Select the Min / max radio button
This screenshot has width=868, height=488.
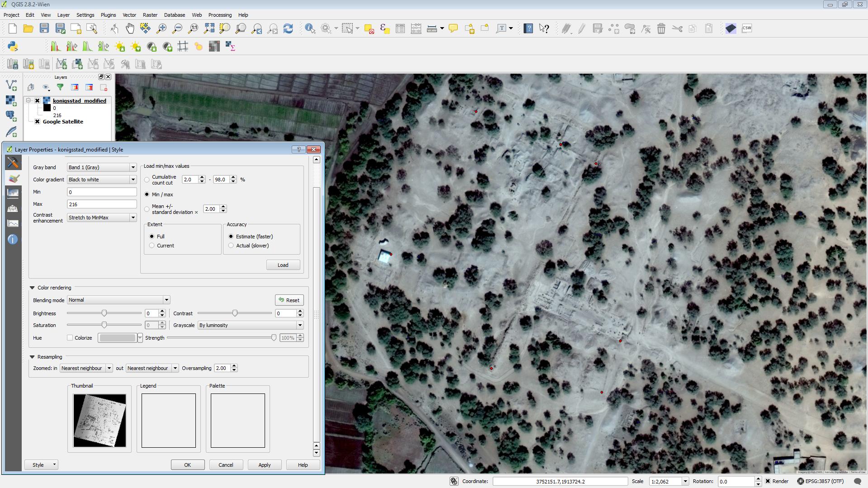click(x=147, y=194)
